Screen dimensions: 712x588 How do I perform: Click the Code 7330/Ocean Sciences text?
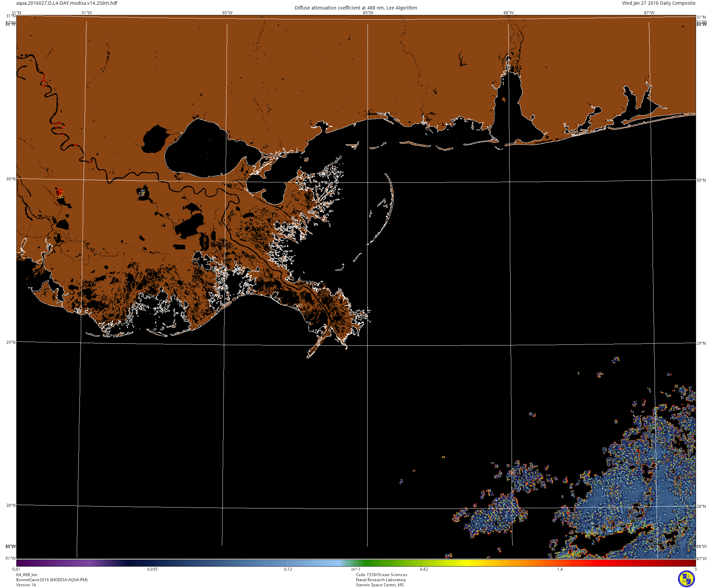click(x=381, y=575)
